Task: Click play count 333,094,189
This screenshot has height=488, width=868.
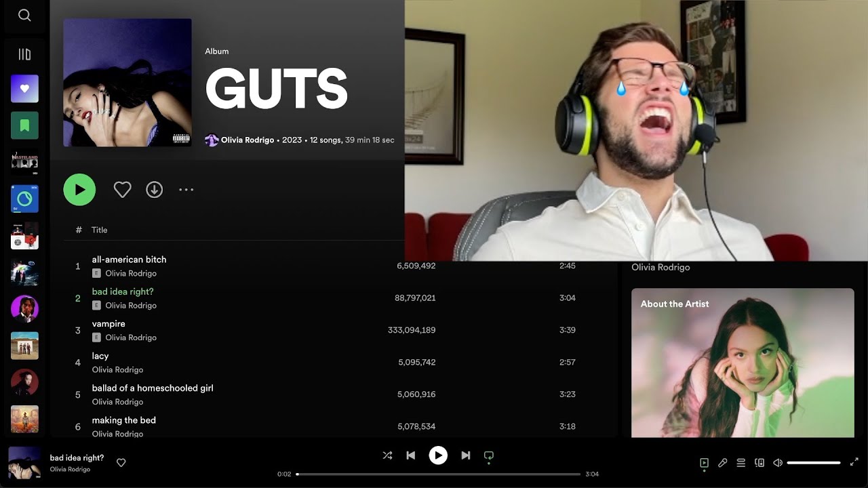Action: point(412,330)
